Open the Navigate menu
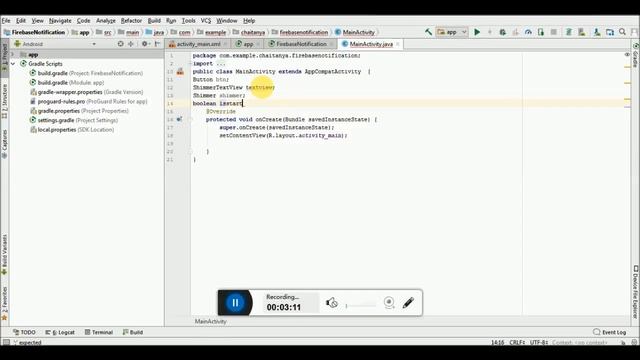640x360 pixels. [60, 20]
